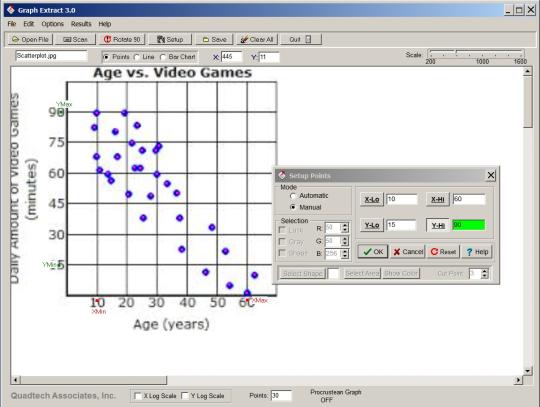Click the X-Hi button
Screen dimensions: 540x407
tap(438, 199)
